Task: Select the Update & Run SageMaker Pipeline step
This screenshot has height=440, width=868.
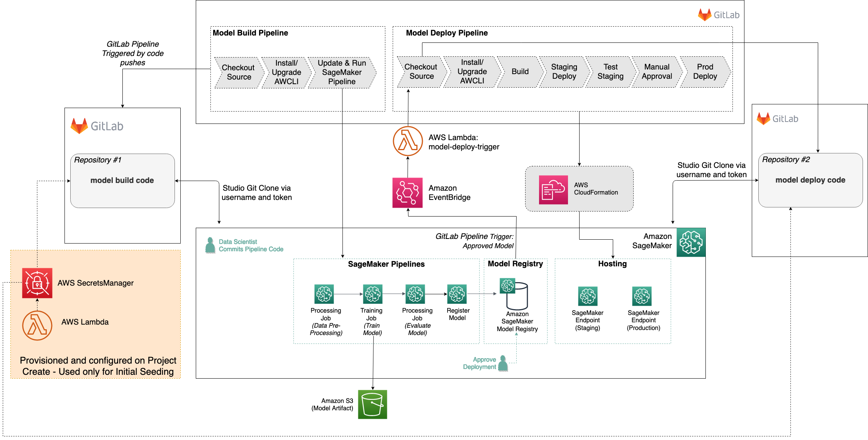Action: (x=342, y=72)
